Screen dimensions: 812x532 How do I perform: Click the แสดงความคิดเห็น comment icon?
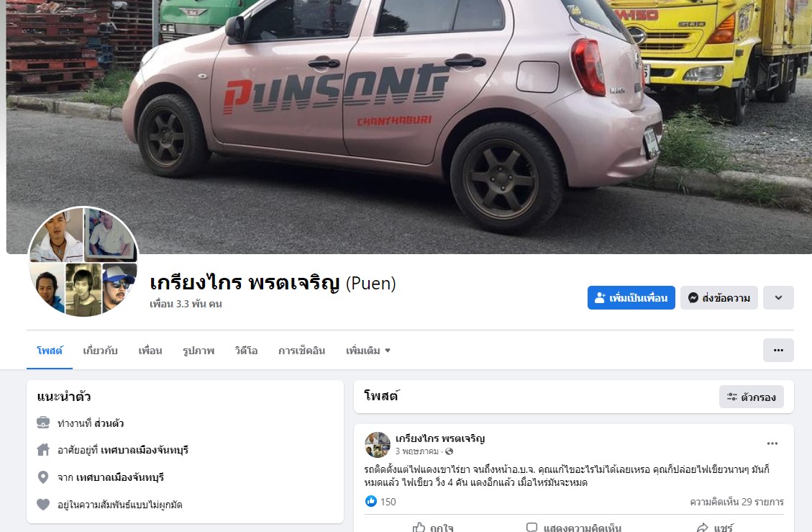(532, 528)
